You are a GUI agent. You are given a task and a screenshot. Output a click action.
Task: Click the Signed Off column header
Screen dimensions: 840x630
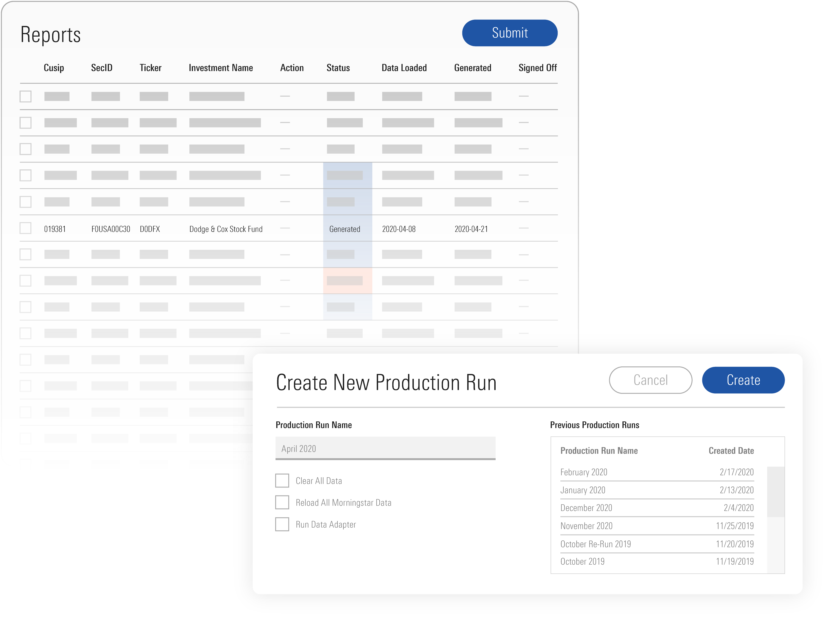(537, 68)
